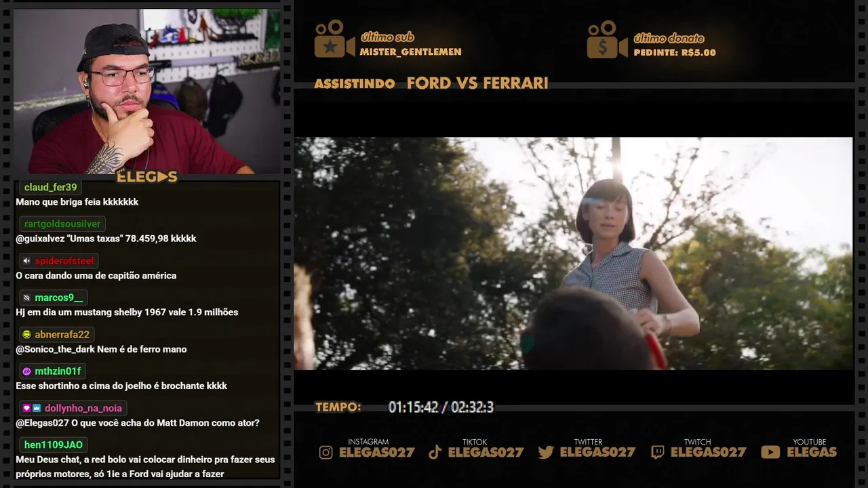
Task: Click the movie video frame
Action: click(573, 253)
